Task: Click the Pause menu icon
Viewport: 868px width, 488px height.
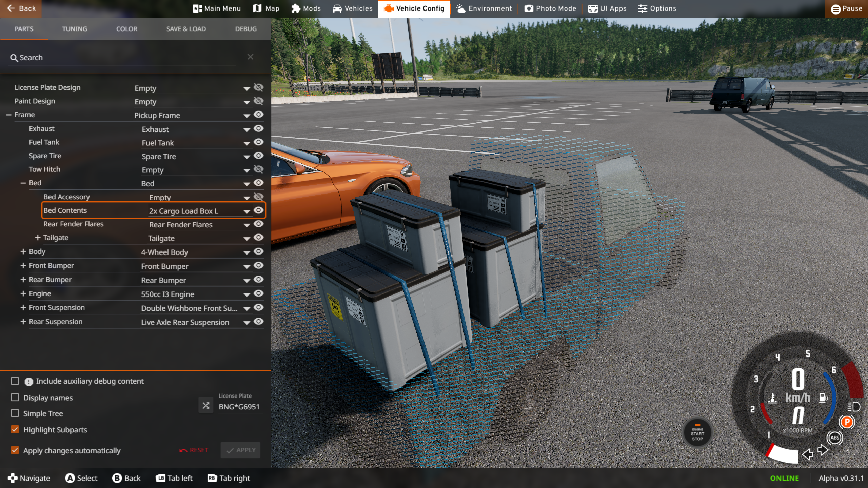Action: click(835, 9)
